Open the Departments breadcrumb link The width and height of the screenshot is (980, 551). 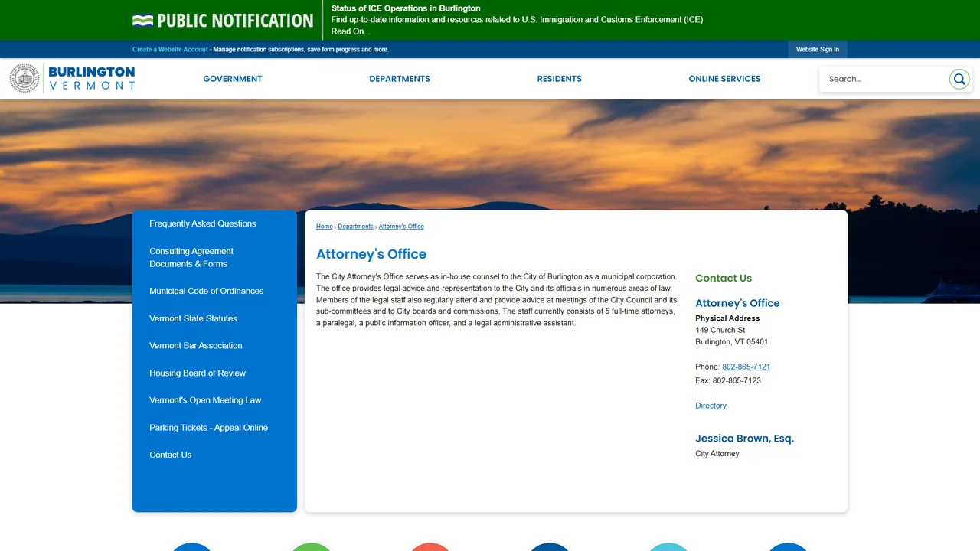(355, 227)
